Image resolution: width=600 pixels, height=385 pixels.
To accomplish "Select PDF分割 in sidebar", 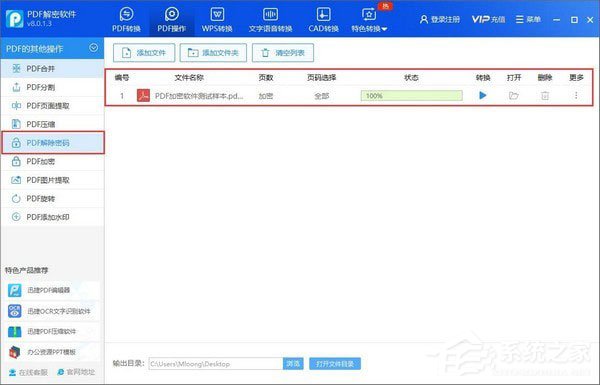I will coord(52,87).
